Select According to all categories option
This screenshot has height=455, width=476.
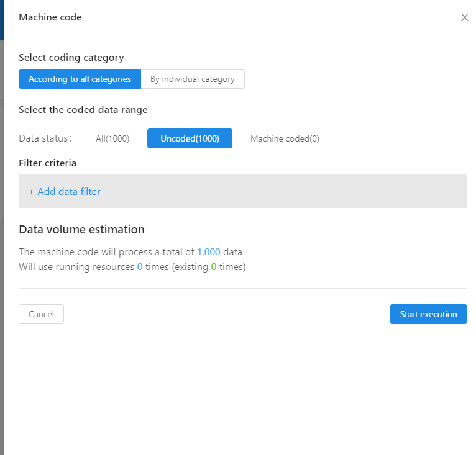tap(80, 79)
